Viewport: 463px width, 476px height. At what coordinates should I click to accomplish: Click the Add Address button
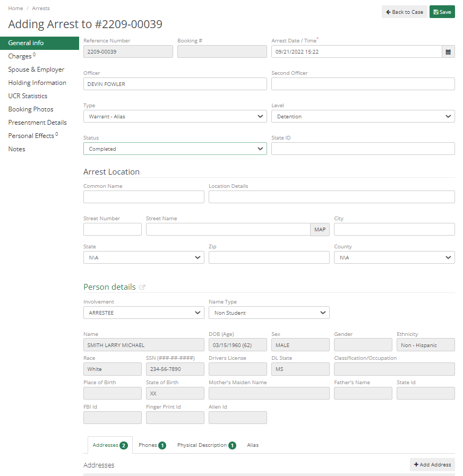click(x=432, y=464)
